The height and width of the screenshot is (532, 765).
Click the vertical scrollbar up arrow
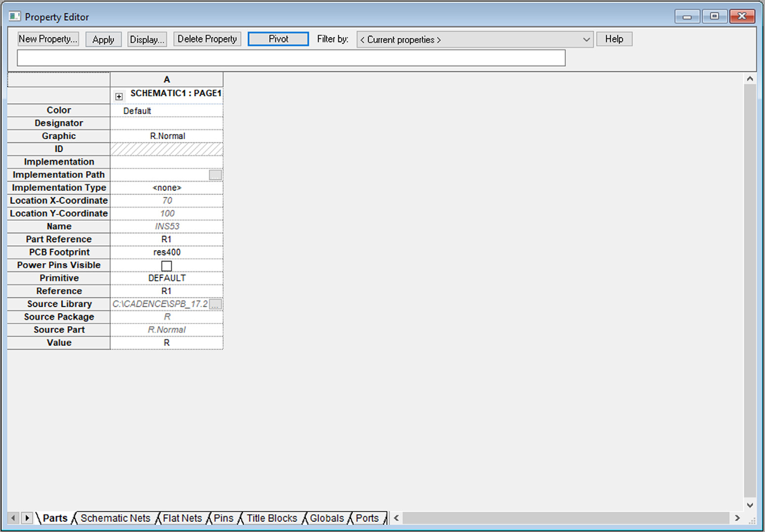750,79
